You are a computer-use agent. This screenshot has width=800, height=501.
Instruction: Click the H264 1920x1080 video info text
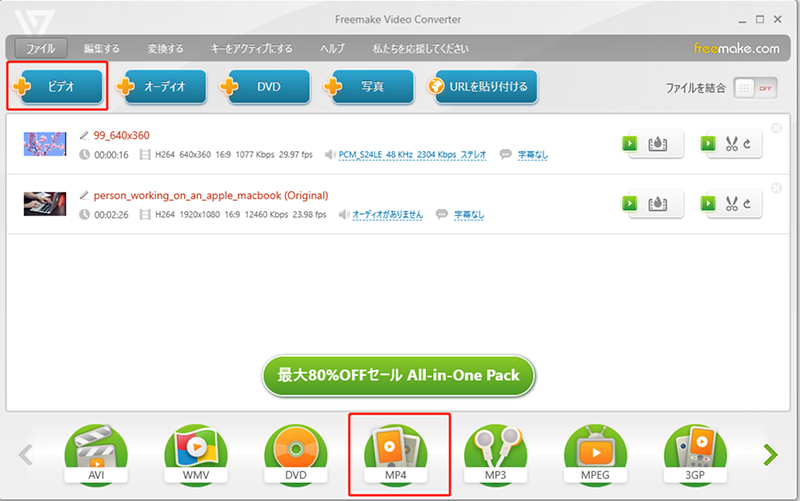click(x=240, y=215)
